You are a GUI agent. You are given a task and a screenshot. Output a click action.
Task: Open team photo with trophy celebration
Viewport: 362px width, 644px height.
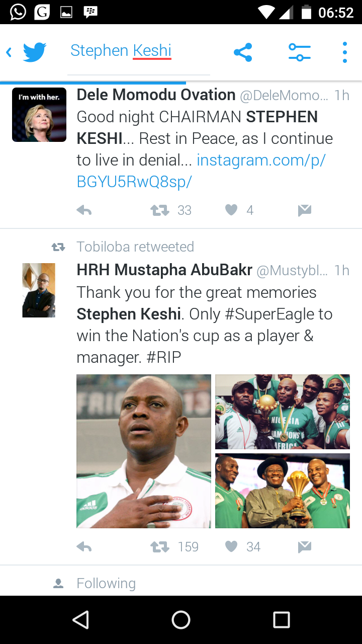pyautogui.click(x=283, y=412)
